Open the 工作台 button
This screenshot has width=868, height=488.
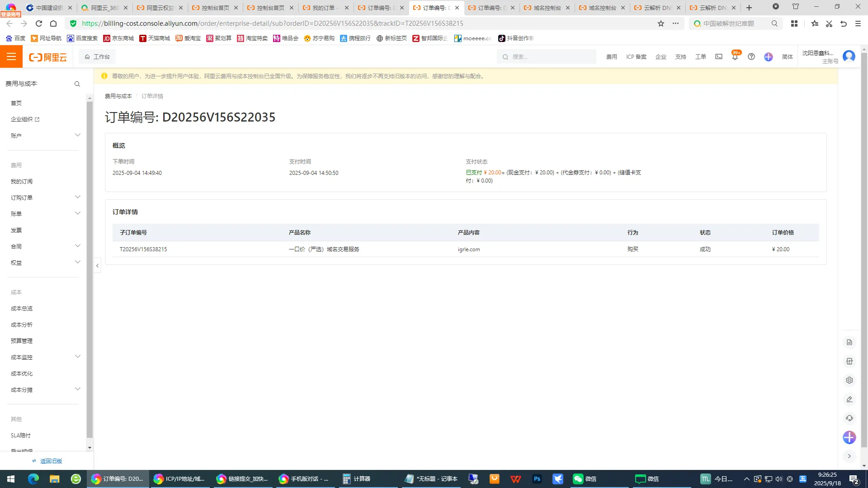click(x=97, y=57)
